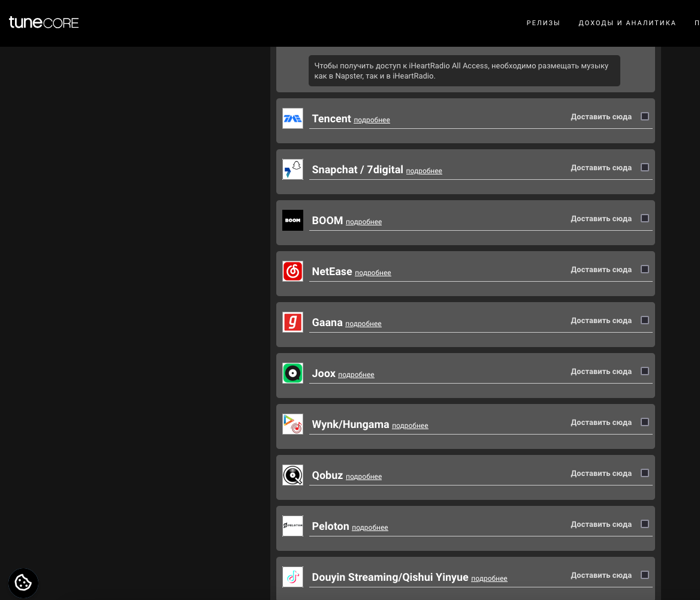Open cookie preferences icon
The height and width of the screenshot is (600, 700).
click(23, 583)
